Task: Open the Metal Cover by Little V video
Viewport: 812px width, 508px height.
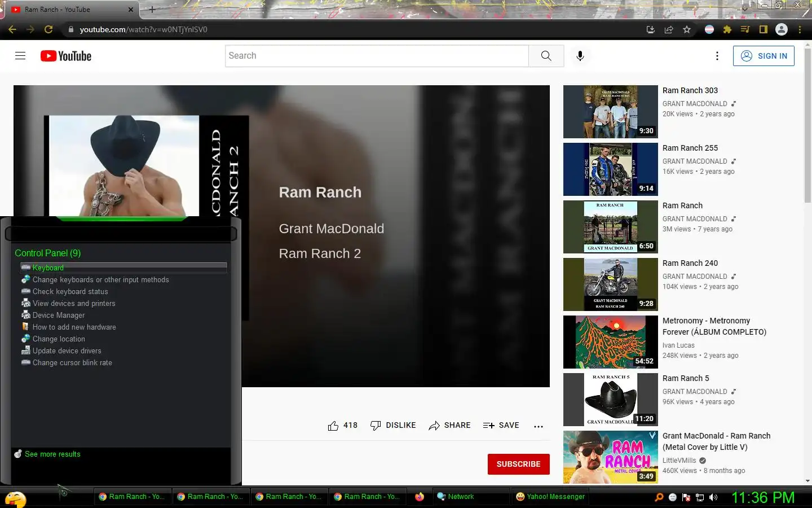Action: click(x=716, y=441)
